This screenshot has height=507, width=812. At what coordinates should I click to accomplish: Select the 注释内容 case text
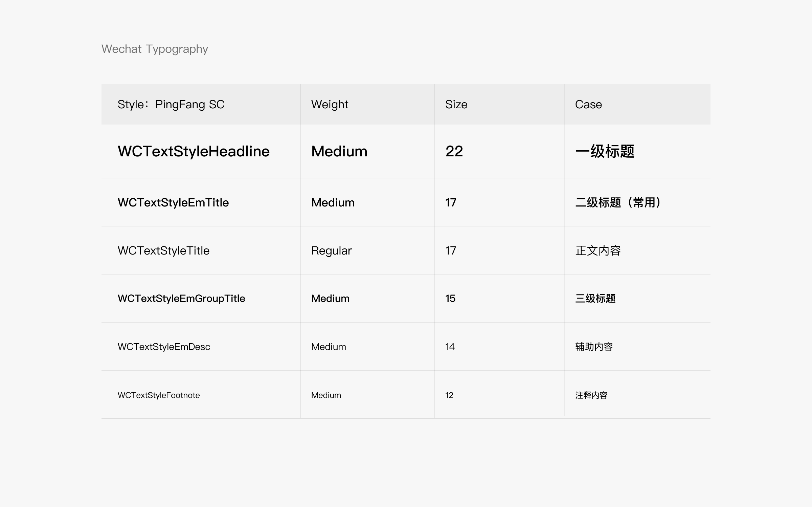coord(591,395)
